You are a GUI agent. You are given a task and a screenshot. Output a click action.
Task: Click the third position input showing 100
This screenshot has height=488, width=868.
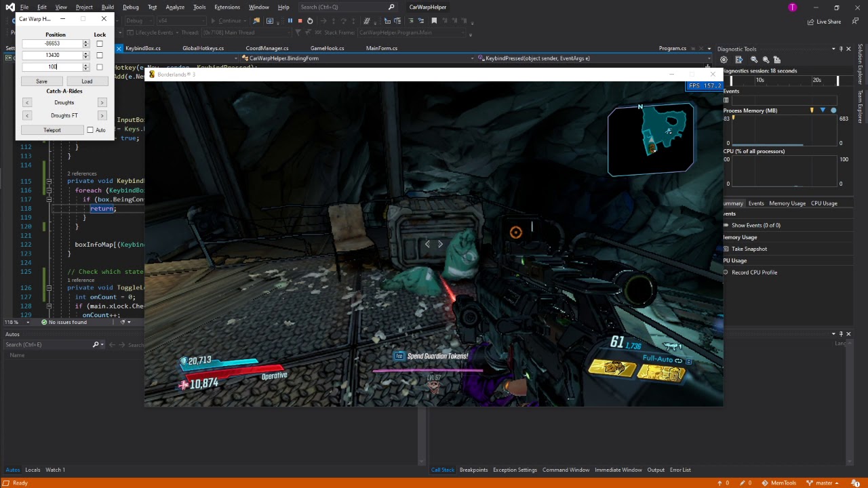click(52, 66)
